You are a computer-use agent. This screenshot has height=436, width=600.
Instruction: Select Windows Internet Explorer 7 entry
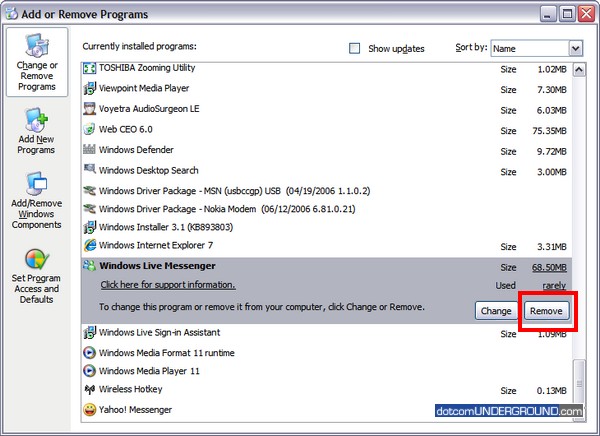tap(326, 246)
